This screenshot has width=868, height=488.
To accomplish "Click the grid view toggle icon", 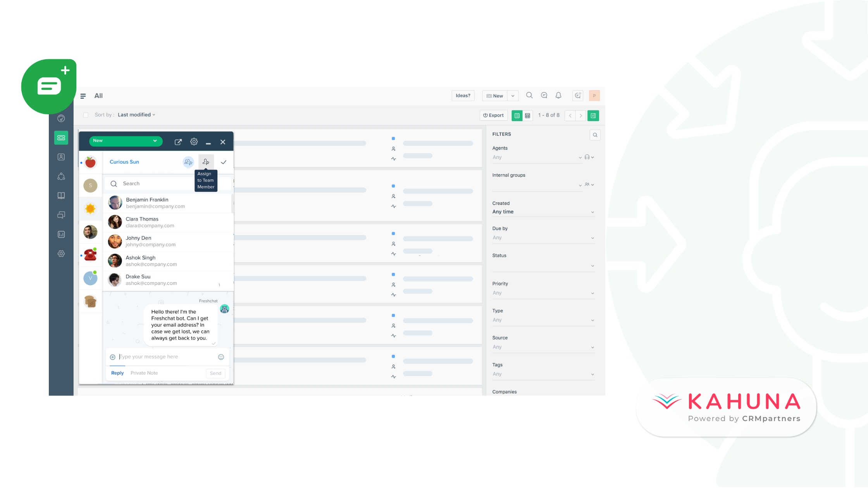I will (526, 115).
